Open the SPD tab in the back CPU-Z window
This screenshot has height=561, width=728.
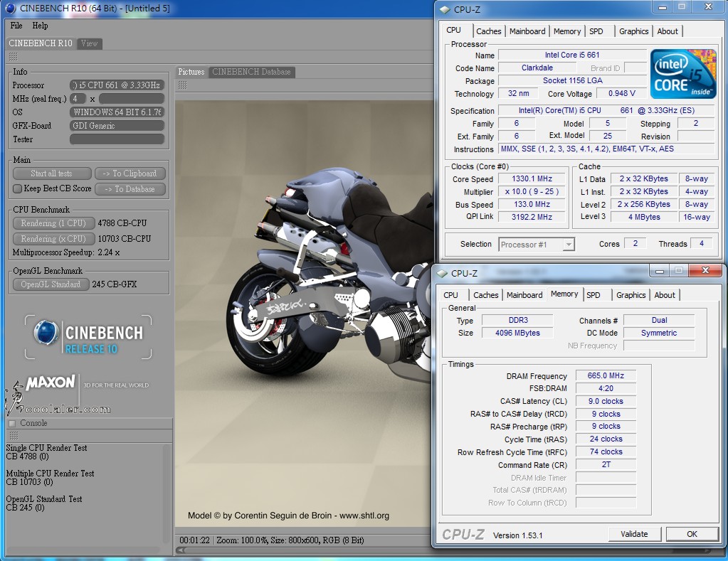[596, 31]
